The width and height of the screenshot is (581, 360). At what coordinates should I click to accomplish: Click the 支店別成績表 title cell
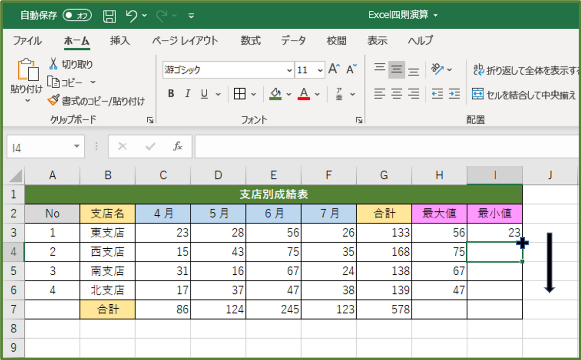273,194
